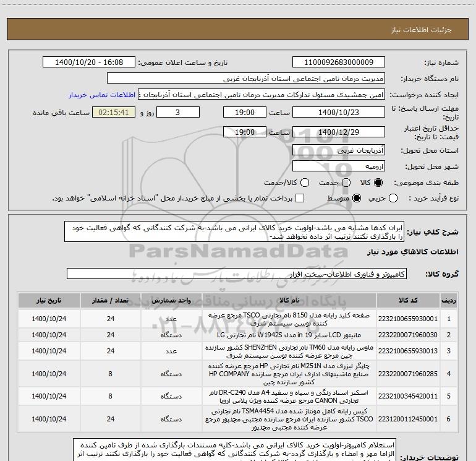Click the quantity 24 in the LG monitor row
Screen dimensions: 476x461
pos(111,335)
